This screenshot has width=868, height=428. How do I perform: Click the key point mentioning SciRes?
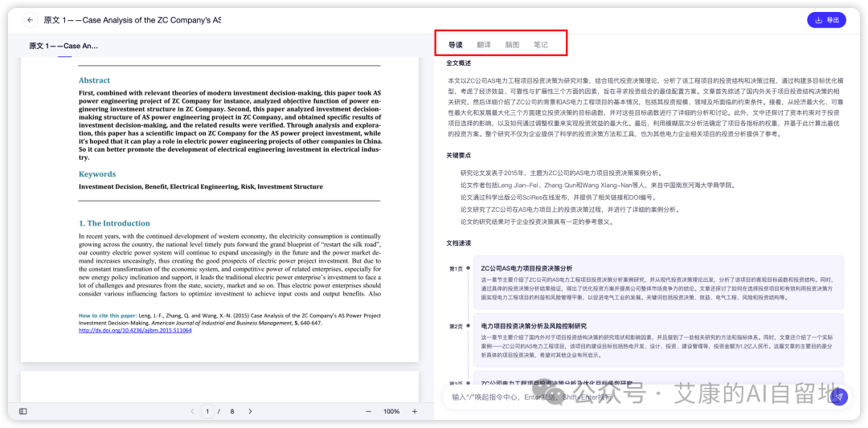(x=558, y=198)
